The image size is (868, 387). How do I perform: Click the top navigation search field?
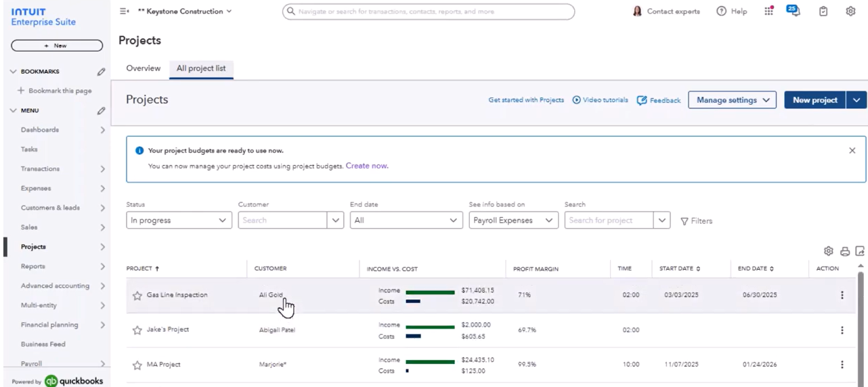[x=428, y=12]
